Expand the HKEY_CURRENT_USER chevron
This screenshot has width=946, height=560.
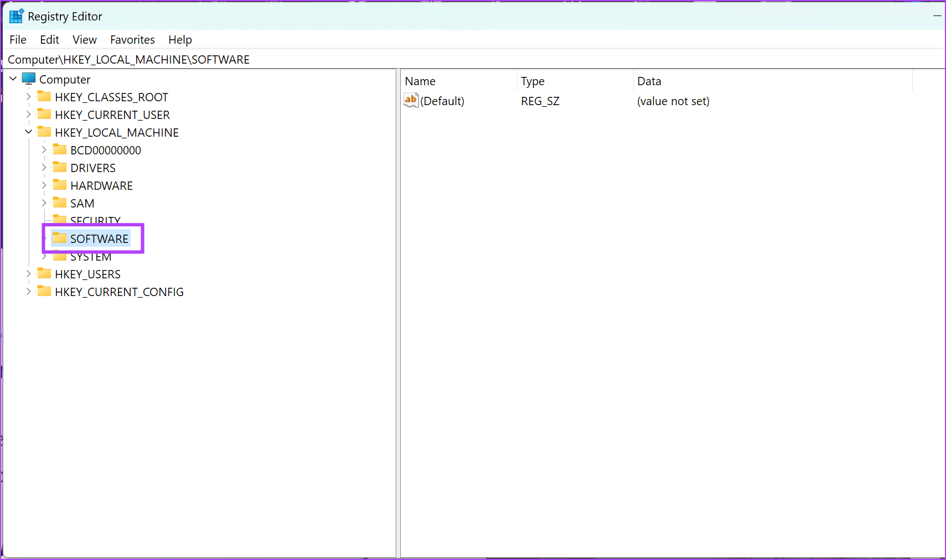point(29,115)
